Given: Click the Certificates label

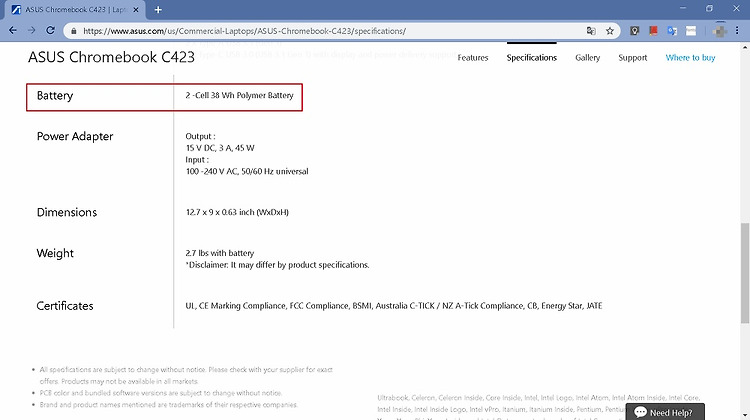Looking at the screenshot, I should [65, 306].
